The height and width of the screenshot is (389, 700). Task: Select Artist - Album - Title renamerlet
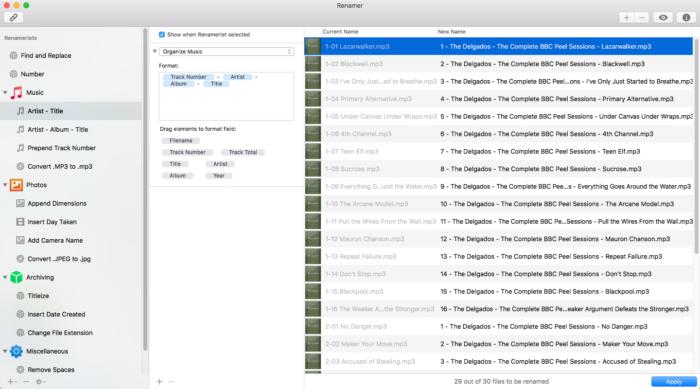tap(58, 129)
